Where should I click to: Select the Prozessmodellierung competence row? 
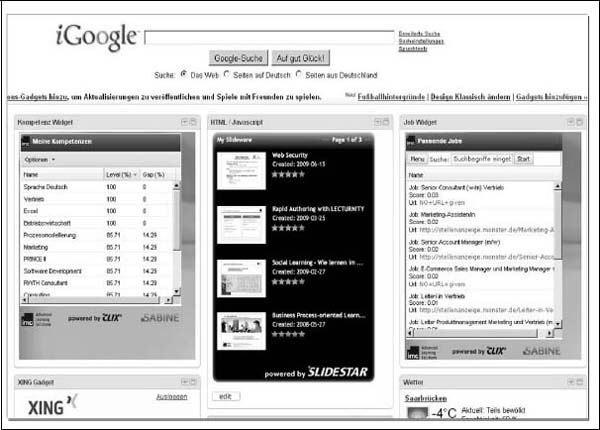(x=97, y=235)
